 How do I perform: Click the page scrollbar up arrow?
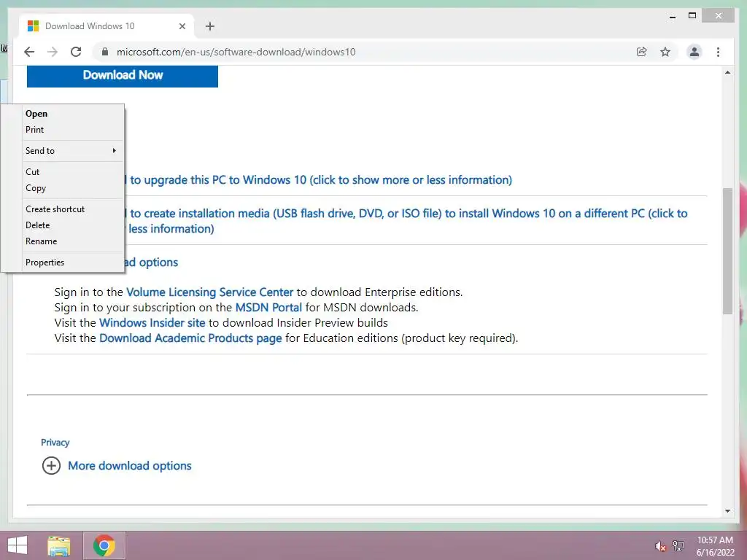coord(727,72)
